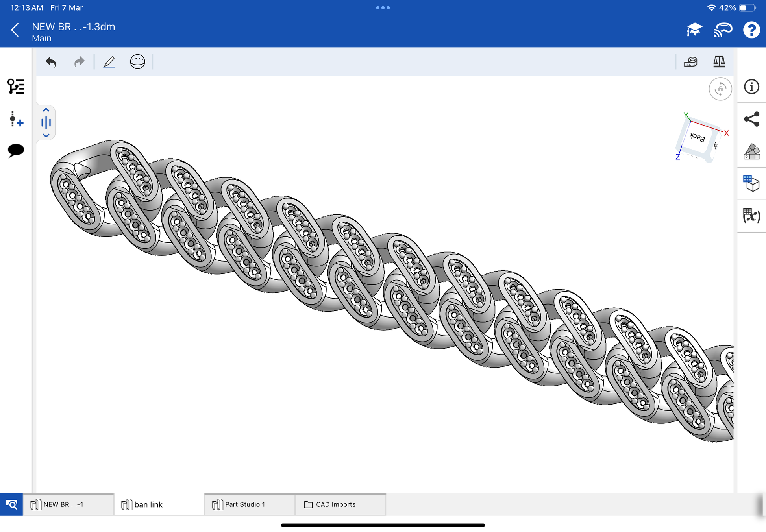This screenshot has width=766, height=532.
Task: Toggle the rotation lock button
Action: click(720, 89)
